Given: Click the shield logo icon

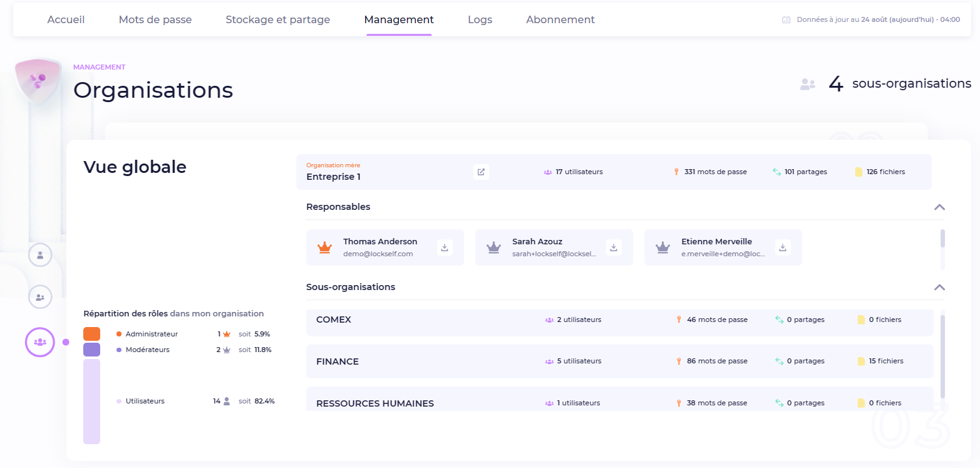Looking at the screenshot, I should 37,80.
